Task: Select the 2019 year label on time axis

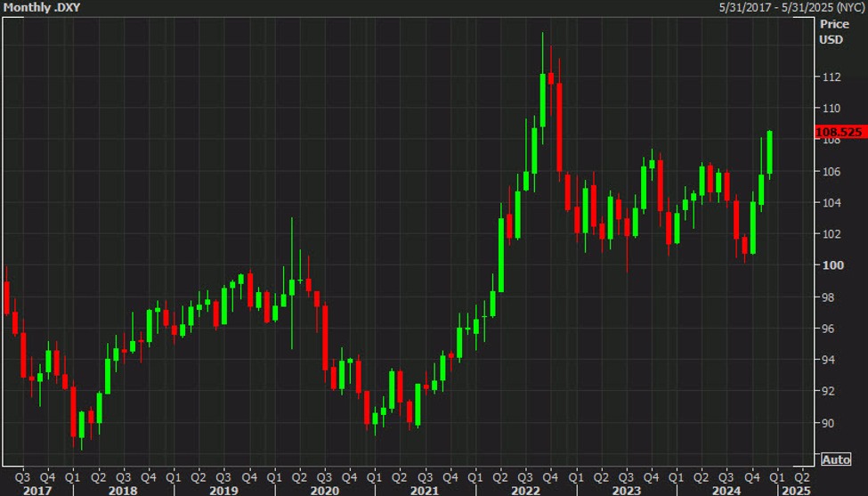Action: pos(223,489)
